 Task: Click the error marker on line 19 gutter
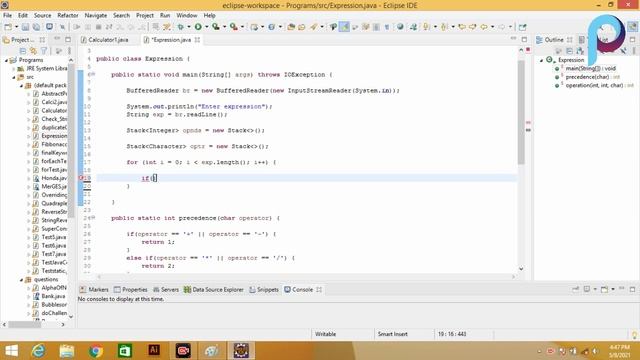tap(81, 178)
